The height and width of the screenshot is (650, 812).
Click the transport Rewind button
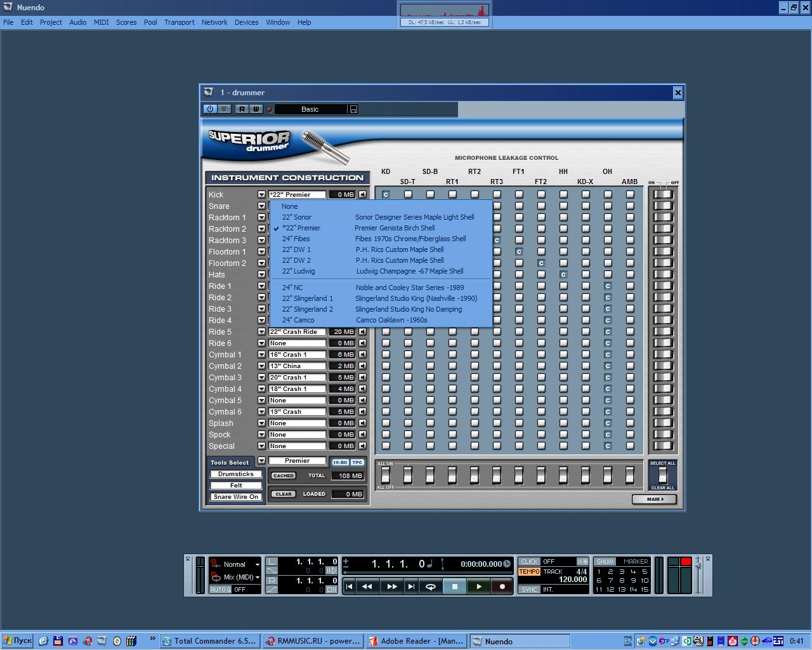(x=367, y=587)
